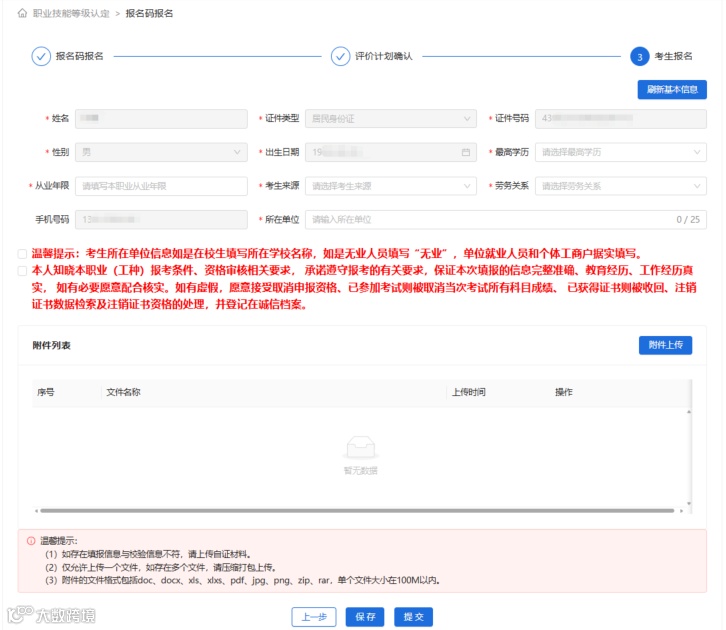
Task: Click the 暂无数据 empty box icon
Action: click(361, 447)
